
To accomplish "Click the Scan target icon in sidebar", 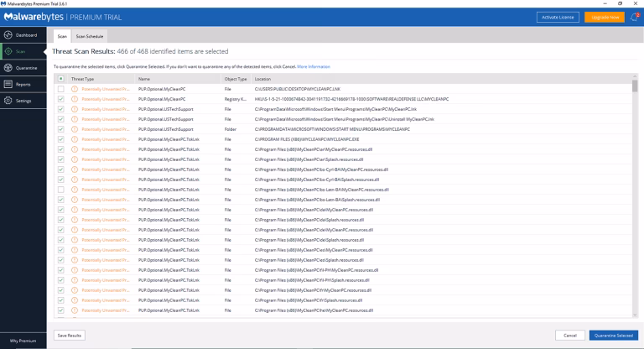I will tap(8, 51).
